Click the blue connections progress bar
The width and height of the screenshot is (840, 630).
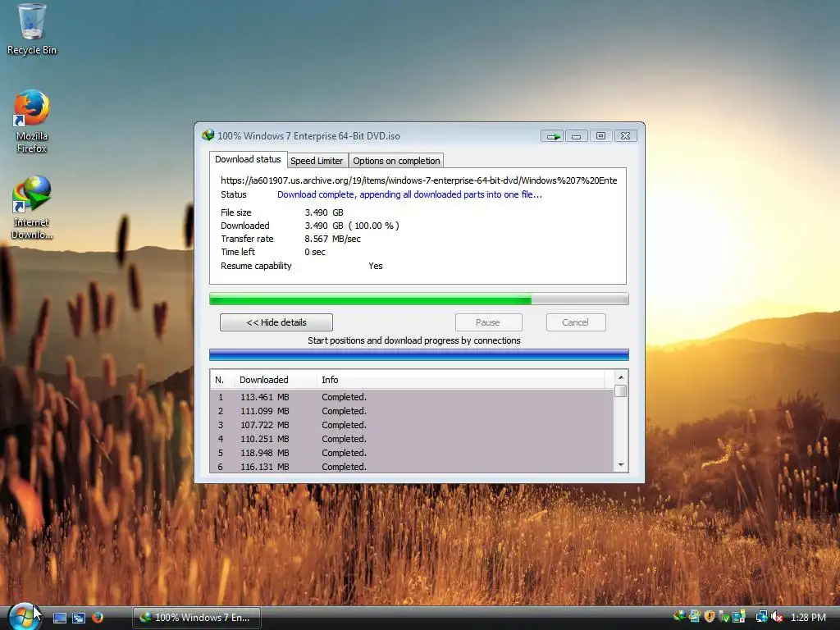coord(418,354)
